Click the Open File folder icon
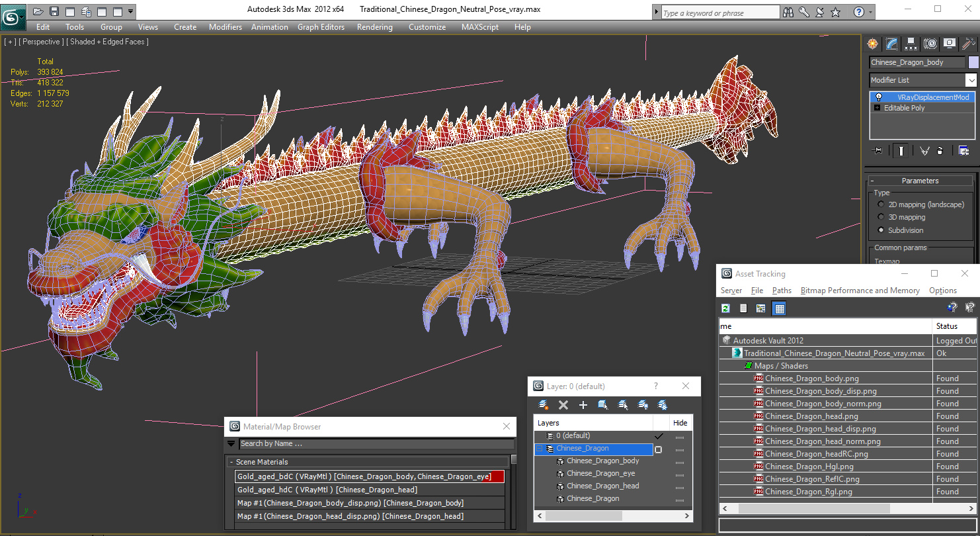Image resolution: width=980 pixels, height=536 pixels. pos(38,11)
